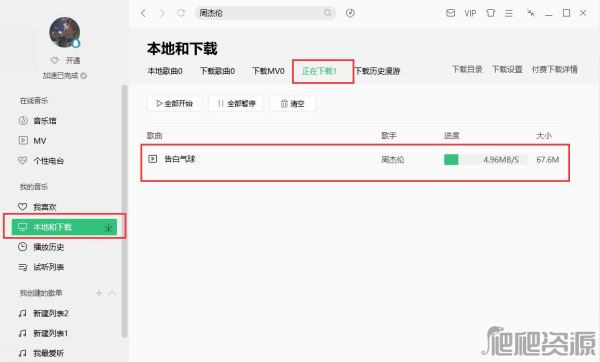Click the 67.6M size value
Image resolution: width=600 pixels, height=362 pixels.
pyautogui.click(x=548, y=160)
